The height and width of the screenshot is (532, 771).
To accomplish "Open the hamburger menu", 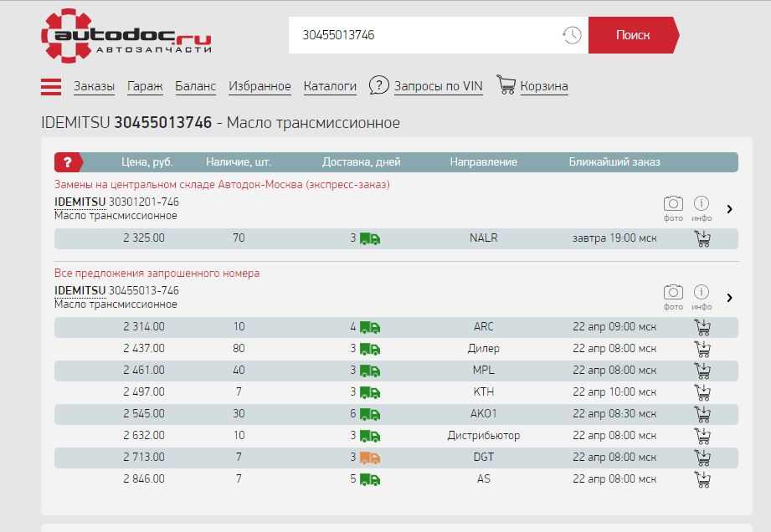I will coord(51,86).
